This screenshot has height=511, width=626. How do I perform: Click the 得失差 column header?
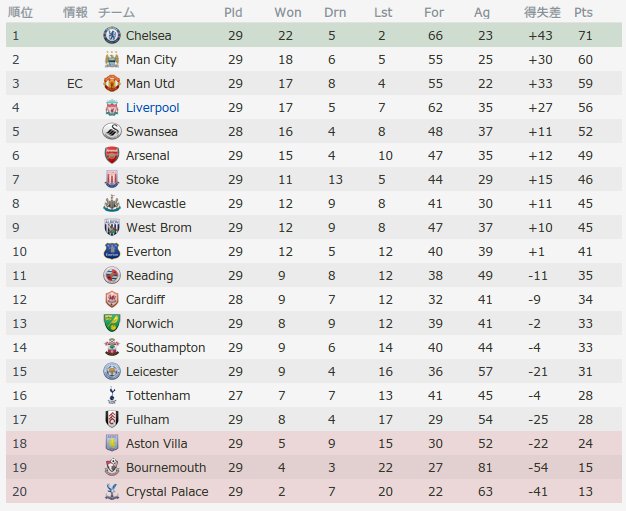pyautogui.click(x=542, y=12)
